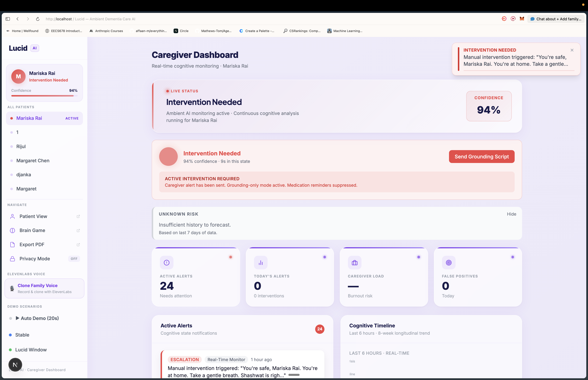The height and width of the screenshot is (380, 588).
Task: Click the Brain Game brain icon
Action: coord(12,230)
